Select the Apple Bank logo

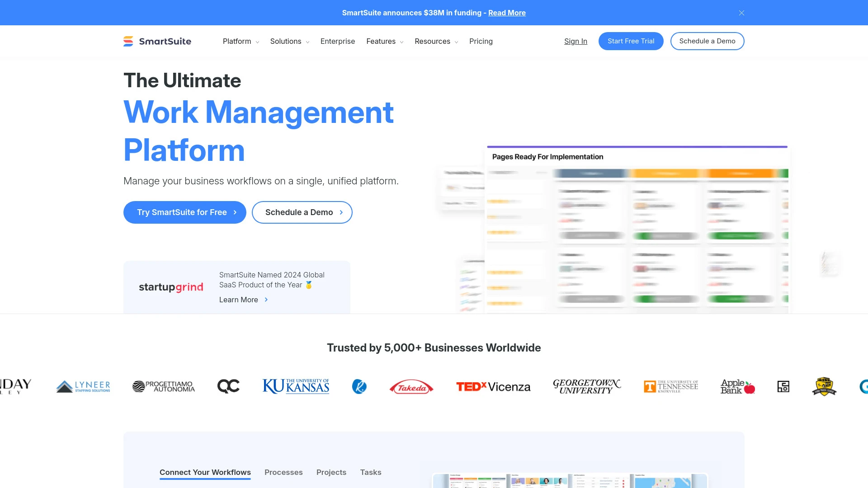click(x=737, y=386)
